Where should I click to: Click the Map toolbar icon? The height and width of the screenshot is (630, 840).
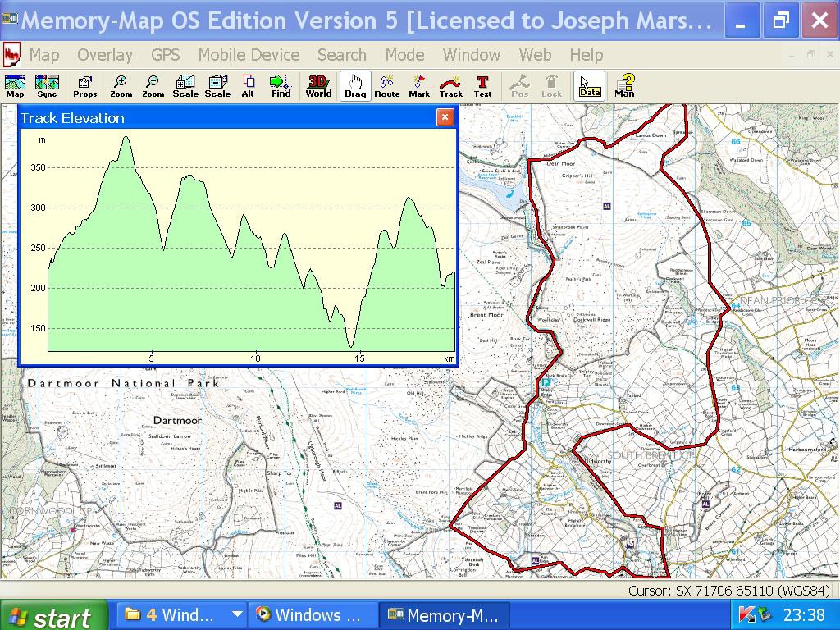pyautogui.click(x=15, y=86)
